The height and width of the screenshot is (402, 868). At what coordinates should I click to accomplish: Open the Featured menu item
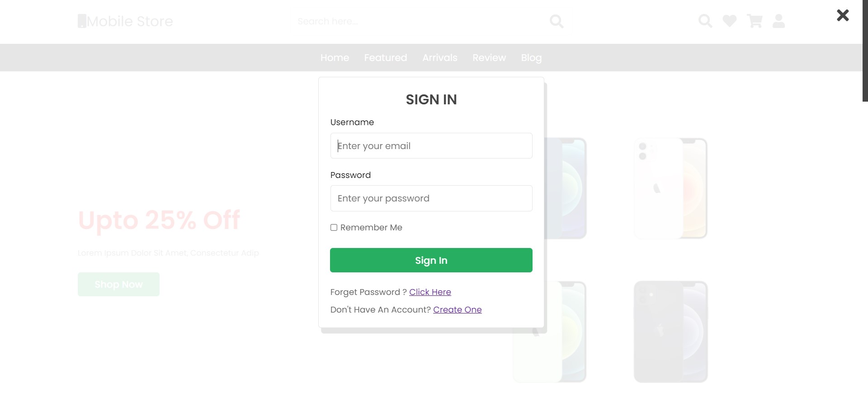pyautogui.click(x=386, y=58)
